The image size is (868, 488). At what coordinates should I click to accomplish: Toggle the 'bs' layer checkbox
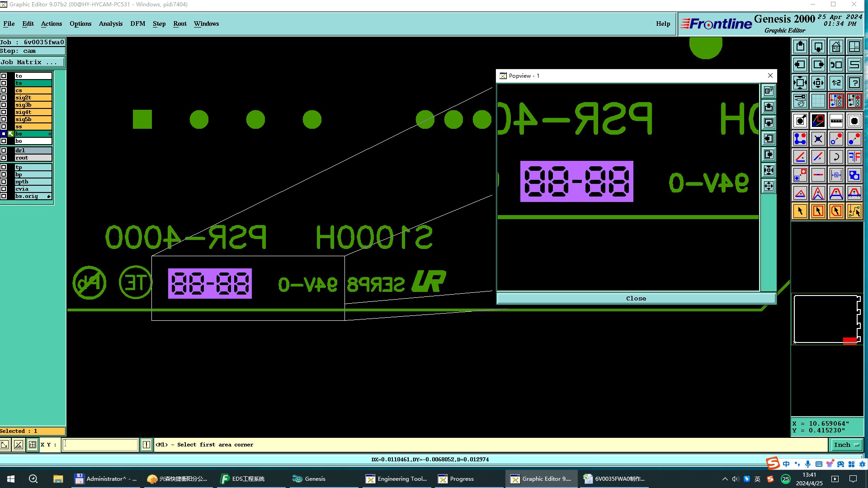(x=4, y=134)
